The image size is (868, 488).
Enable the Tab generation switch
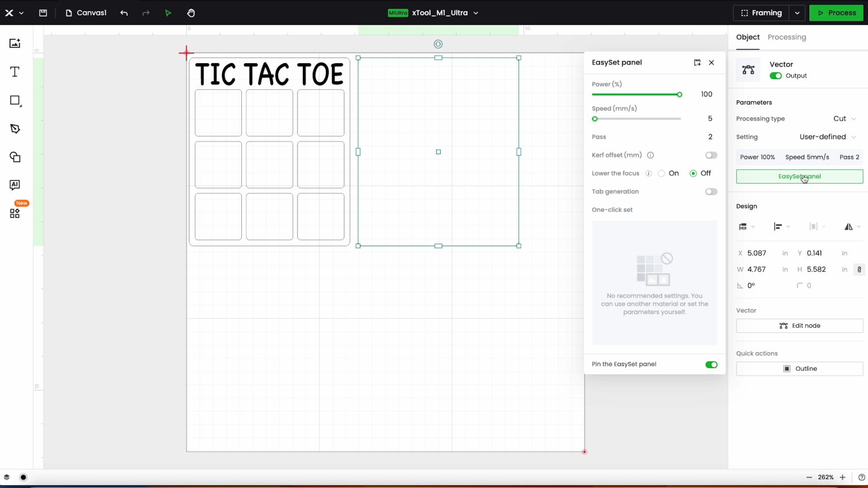point(711,191)
